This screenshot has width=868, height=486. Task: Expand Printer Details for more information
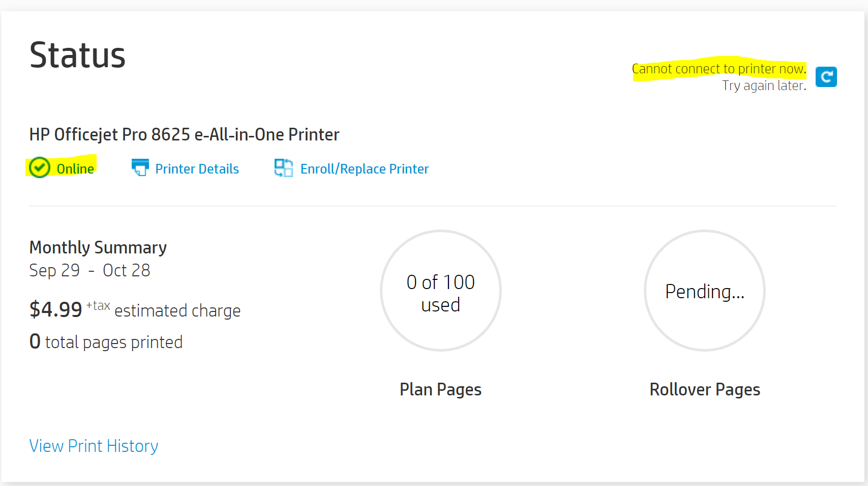pyautogui.click(x=197, y=168)
